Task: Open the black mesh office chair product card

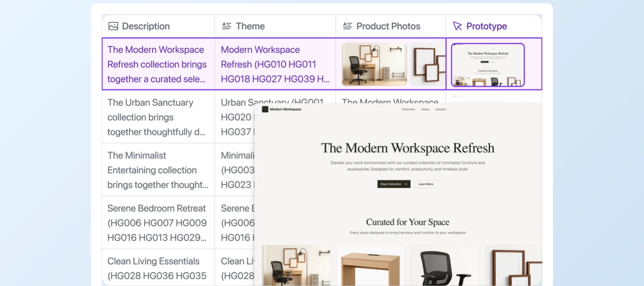Action: coord(445,265)
